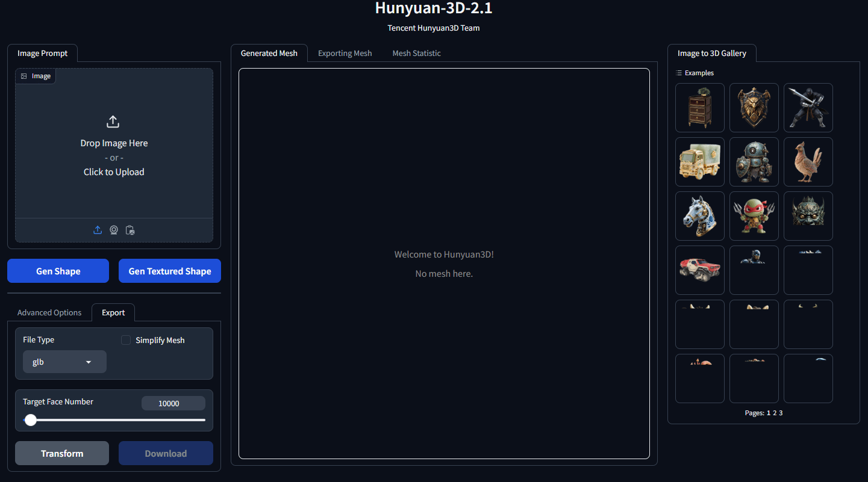Viewport: 868px width, 482px height.
Task: Click the Gen Textured Shape button
Action: (x=170, y=271)
